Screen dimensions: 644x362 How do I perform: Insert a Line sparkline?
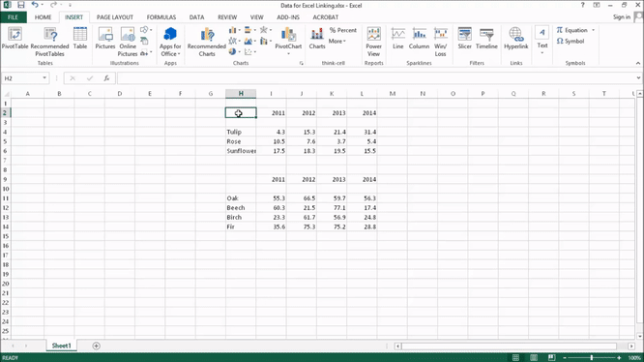point(398,39)
